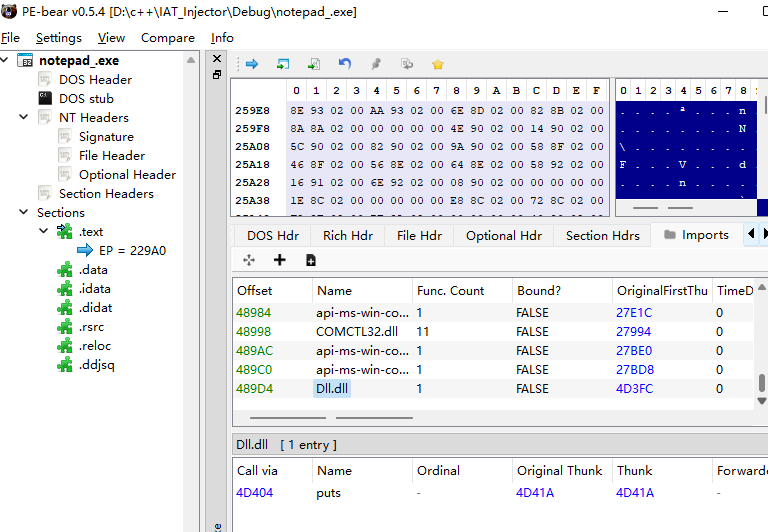
Task: Click the undo arrow icon in hex toolbar
Action: pyautogui.click(x=345, y=64)
